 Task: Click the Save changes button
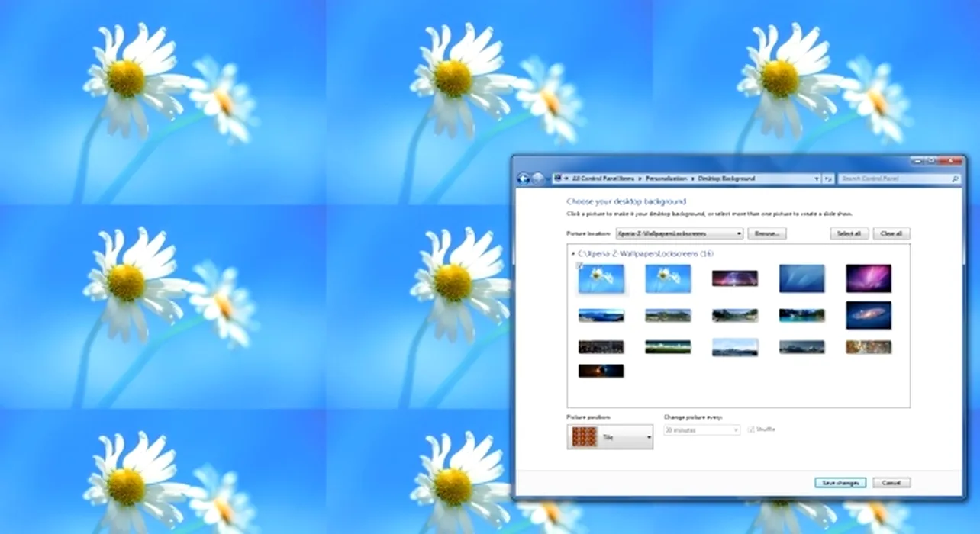840,483
